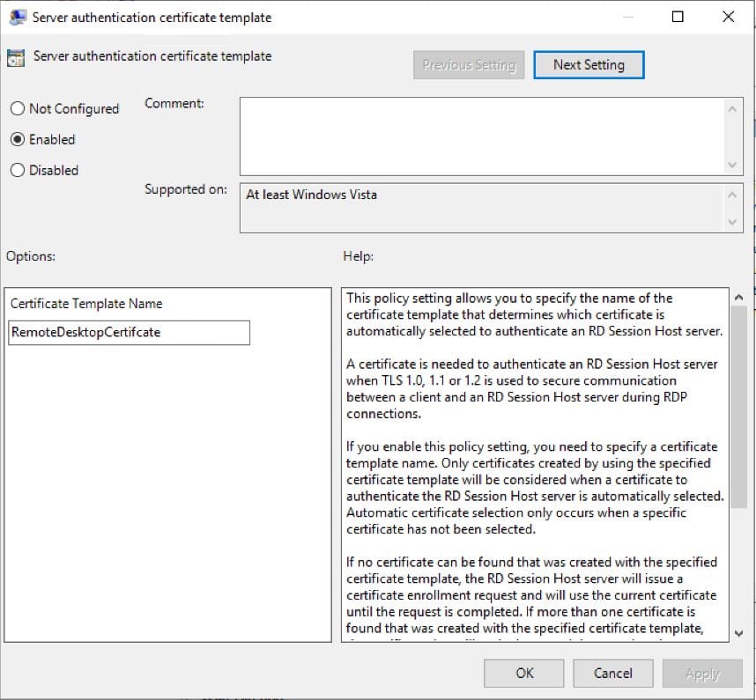Click help paragraph starting 'A certificate is needed'

point(532,389)
